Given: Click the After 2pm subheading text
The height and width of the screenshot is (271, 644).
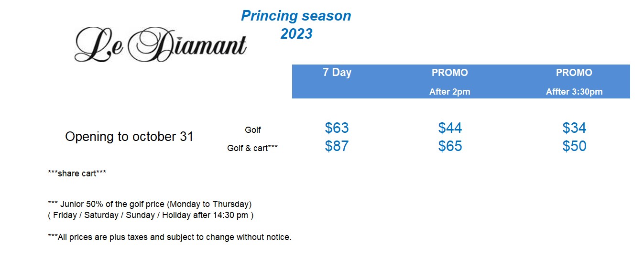Looking at the screenshot, I should pos(450,92).
